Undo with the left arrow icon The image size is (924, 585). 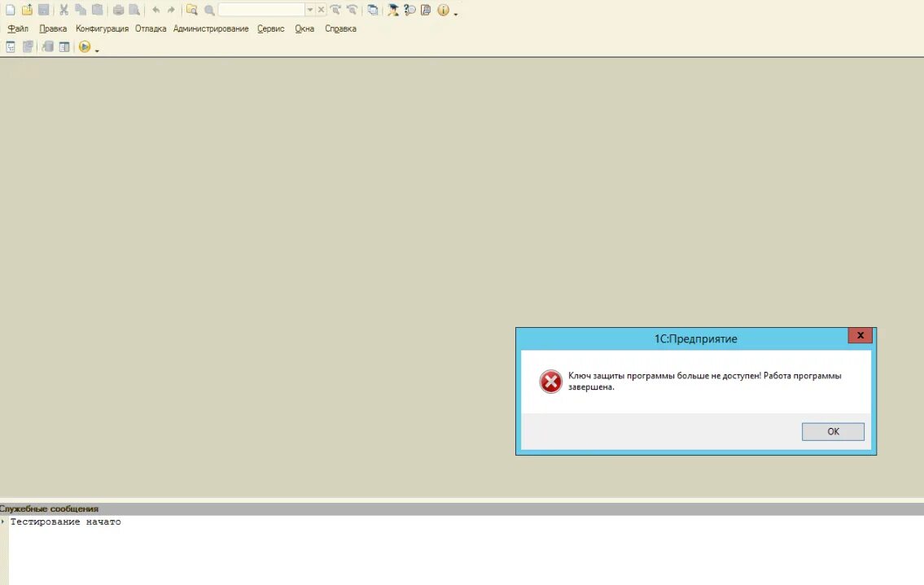point(155,10)
